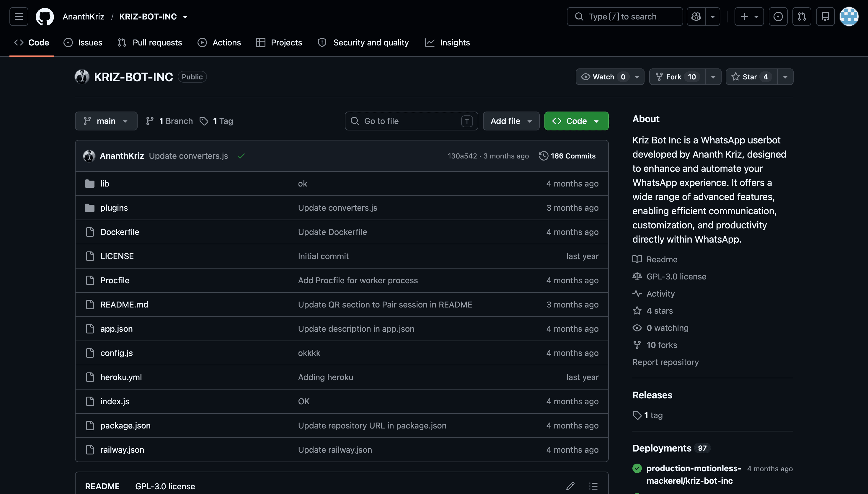868x494 pixels.
Task: Open the Releases heading link
Action: click(652, 395)
